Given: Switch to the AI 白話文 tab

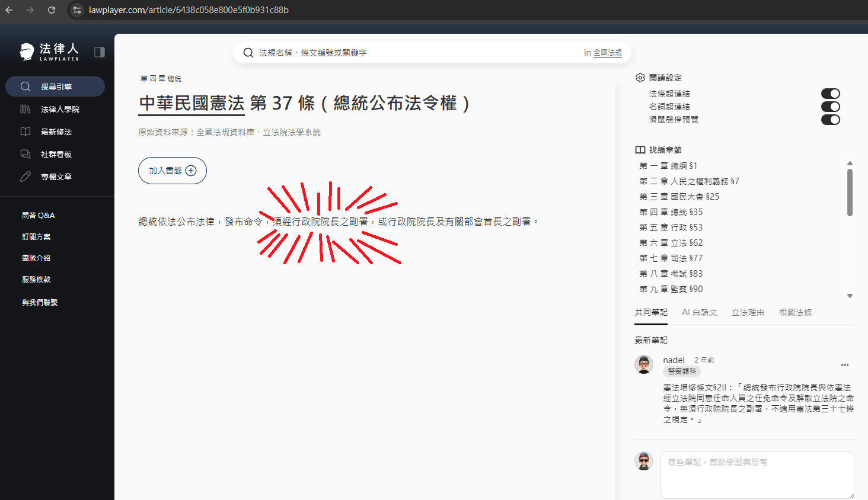Looking at the screenshot, I should [x=699, y=312].
